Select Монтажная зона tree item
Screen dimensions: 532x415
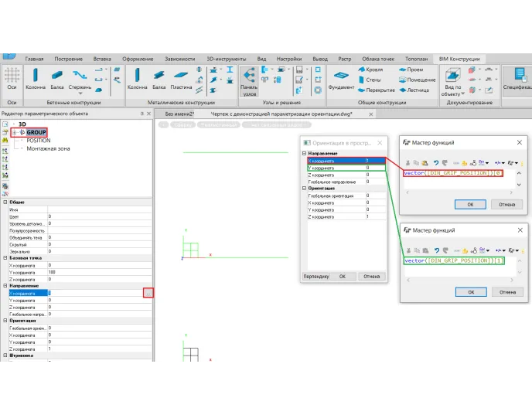(48, 148)
